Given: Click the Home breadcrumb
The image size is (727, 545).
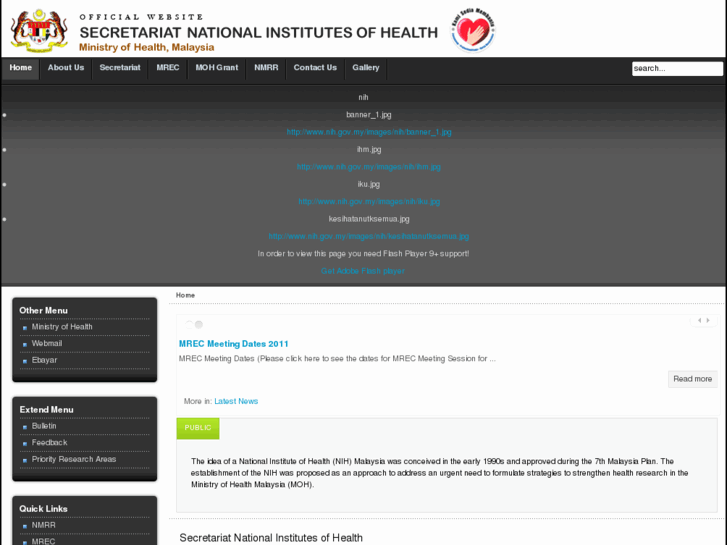Looking at the screenshot, I should (185, 295).
